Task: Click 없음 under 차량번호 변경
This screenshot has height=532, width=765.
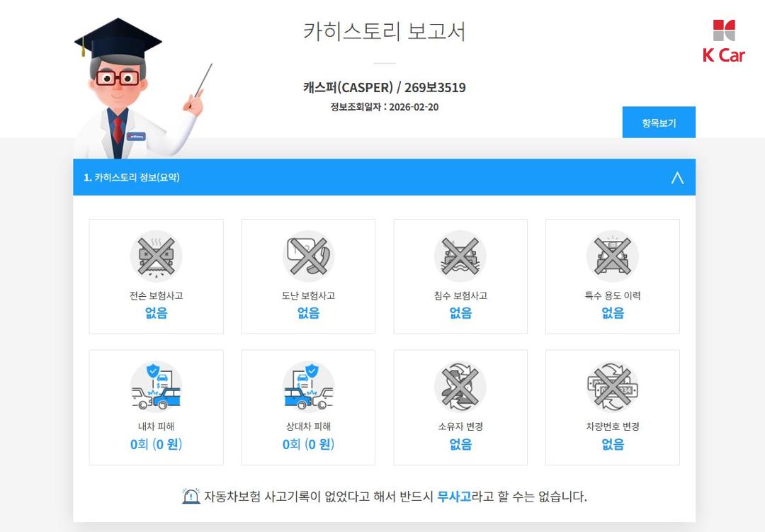Action: point(612,444)
